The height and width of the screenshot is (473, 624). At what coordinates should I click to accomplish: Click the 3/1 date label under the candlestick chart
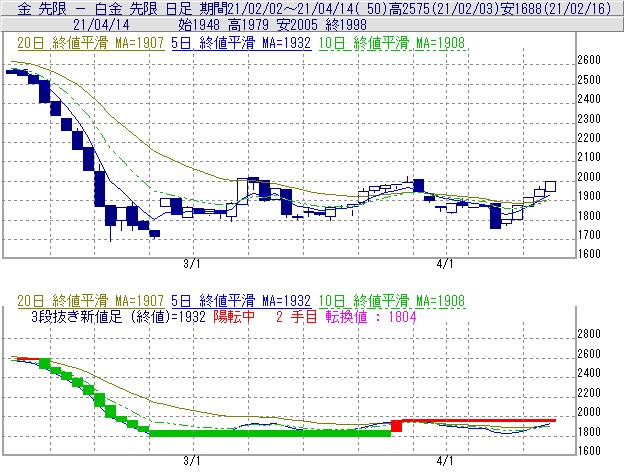coord(192,264)
